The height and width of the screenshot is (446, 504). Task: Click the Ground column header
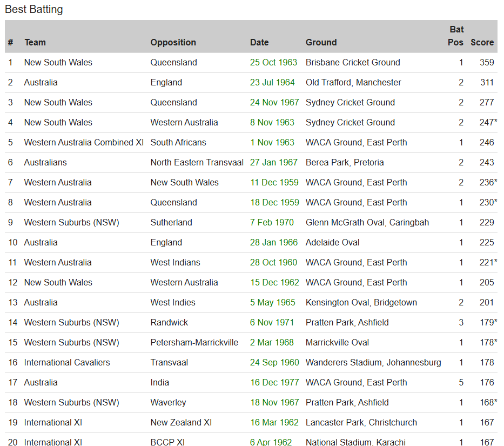[321, 42]
